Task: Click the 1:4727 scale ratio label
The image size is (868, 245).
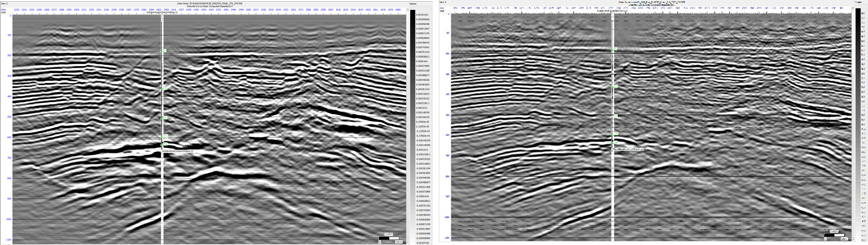Action: tap(389, 234)
